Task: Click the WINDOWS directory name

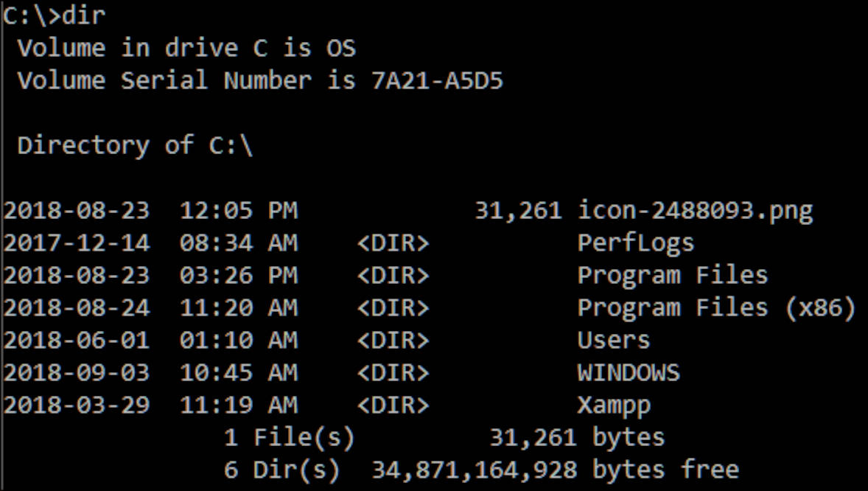Action: point(629,372)
